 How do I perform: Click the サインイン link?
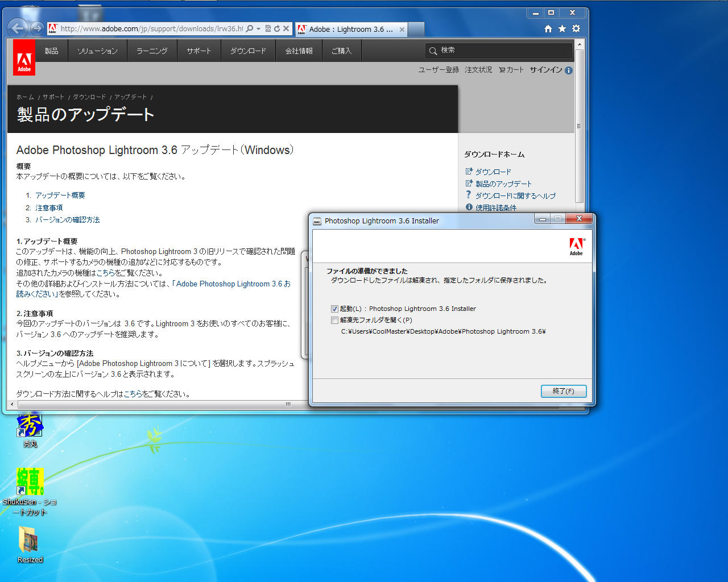(546, 69)
